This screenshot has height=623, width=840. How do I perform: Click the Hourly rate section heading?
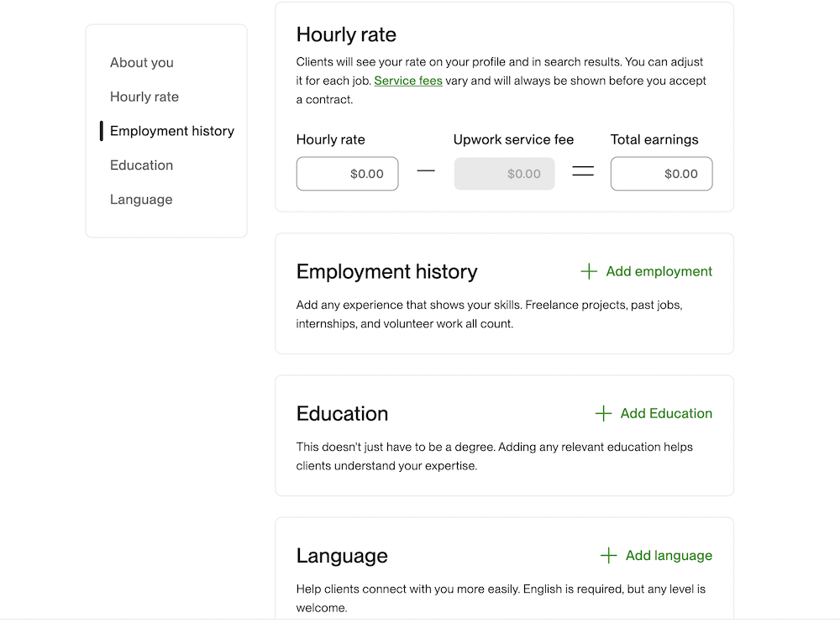click(x=346, y=34)
